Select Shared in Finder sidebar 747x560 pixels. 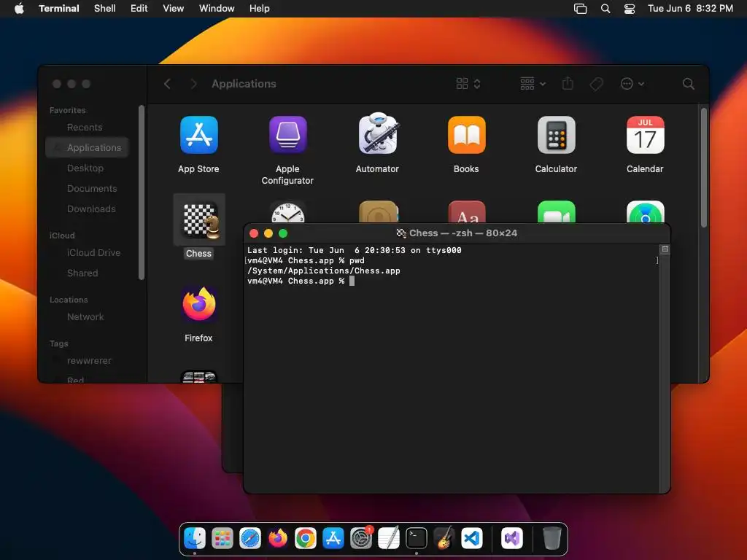pos(83,273)
